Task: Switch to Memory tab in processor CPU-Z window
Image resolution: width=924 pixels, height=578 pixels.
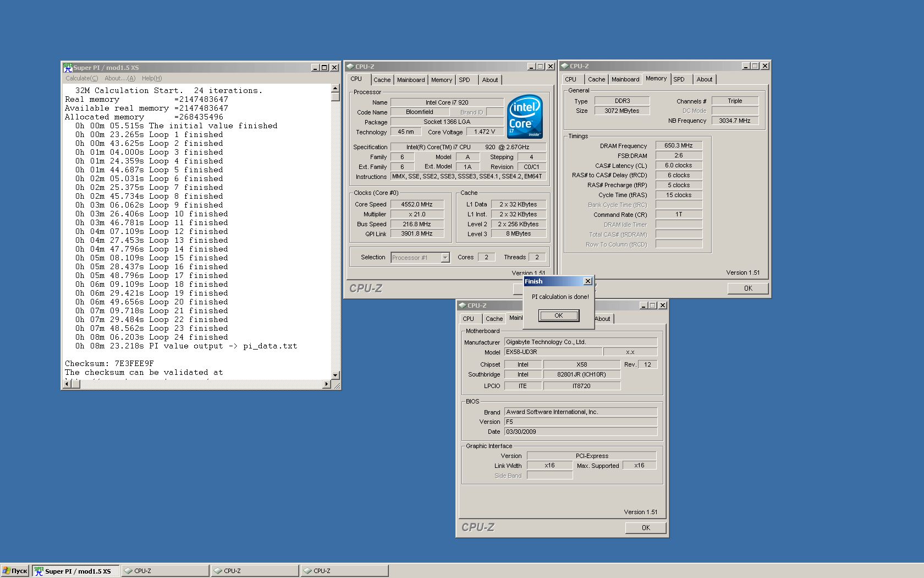Action: point(442,80)
